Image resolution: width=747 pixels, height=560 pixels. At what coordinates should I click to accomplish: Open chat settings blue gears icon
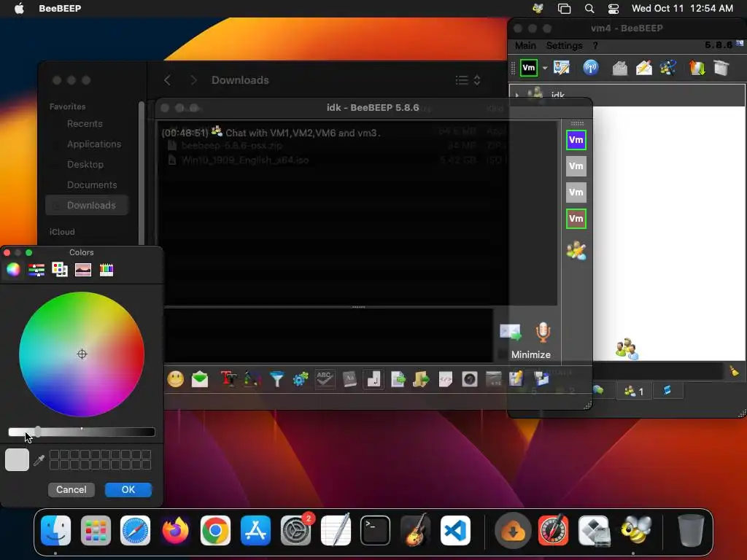coord(301,379)
